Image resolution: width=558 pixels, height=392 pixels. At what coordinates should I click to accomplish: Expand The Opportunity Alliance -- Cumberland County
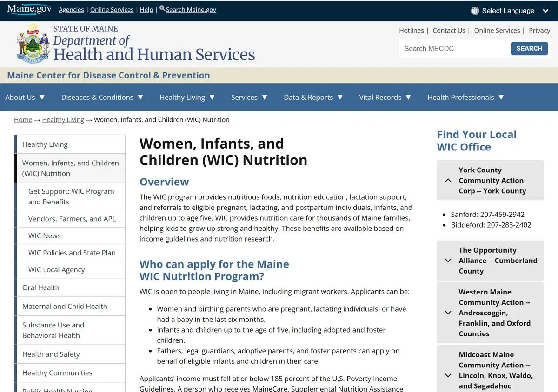coord(490,261)
